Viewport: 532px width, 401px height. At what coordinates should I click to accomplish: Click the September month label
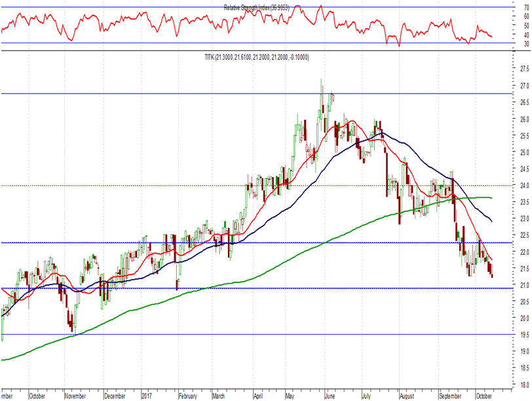450,396
